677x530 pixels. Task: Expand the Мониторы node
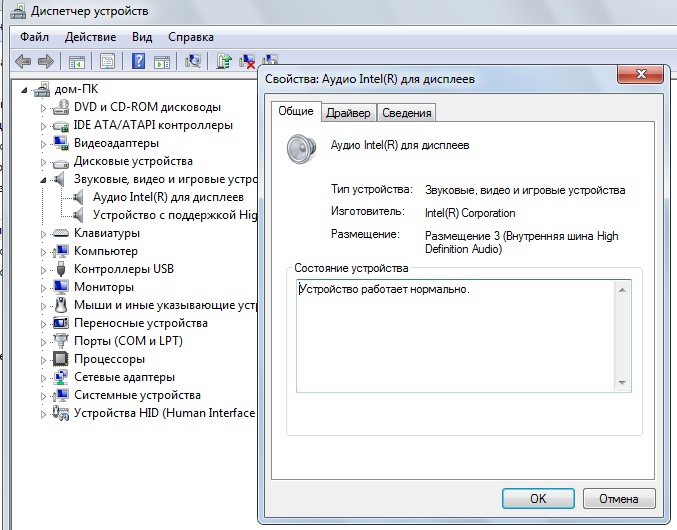[x=43, y=288]
